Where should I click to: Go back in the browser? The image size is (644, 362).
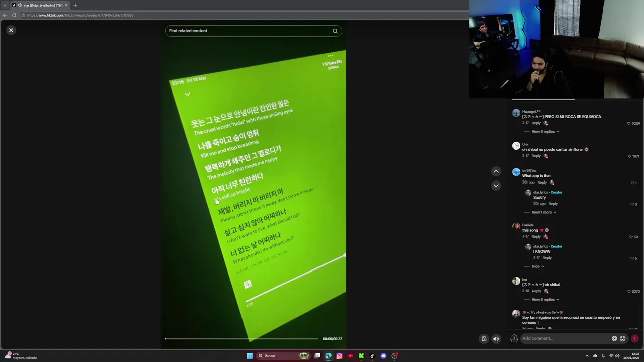pos(5,15)
